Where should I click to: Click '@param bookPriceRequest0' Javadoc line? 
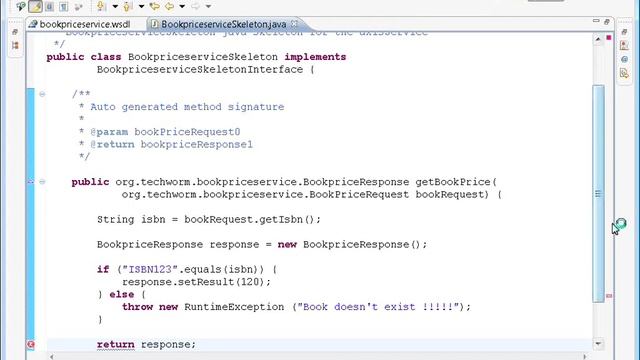pyautogui.click(x=165, y=132)
